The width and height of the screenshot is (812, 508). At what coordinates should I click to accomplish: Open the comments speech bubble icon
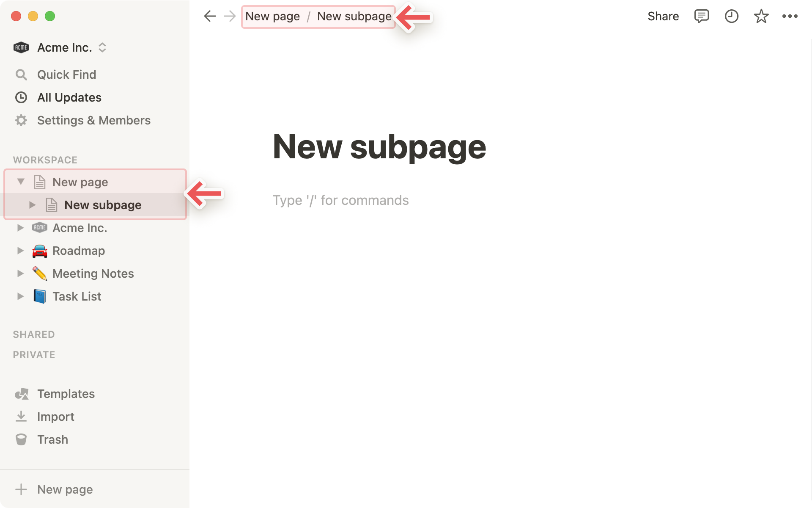coord(701,17)
